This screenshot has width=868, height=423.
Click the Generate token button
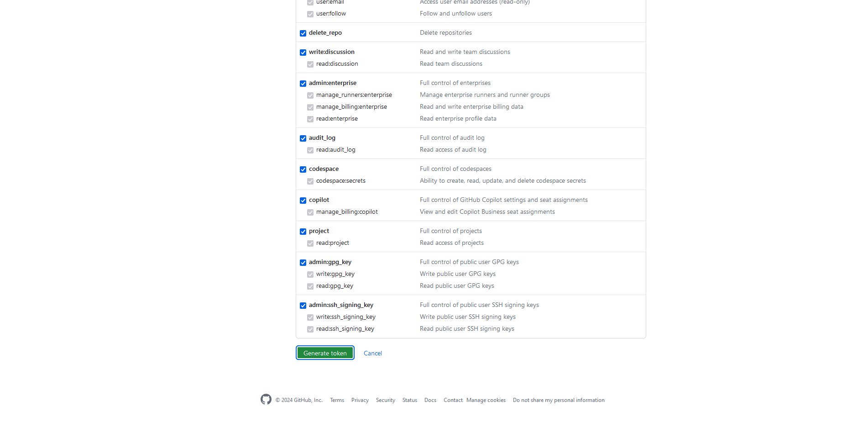[x=325, y=353]
